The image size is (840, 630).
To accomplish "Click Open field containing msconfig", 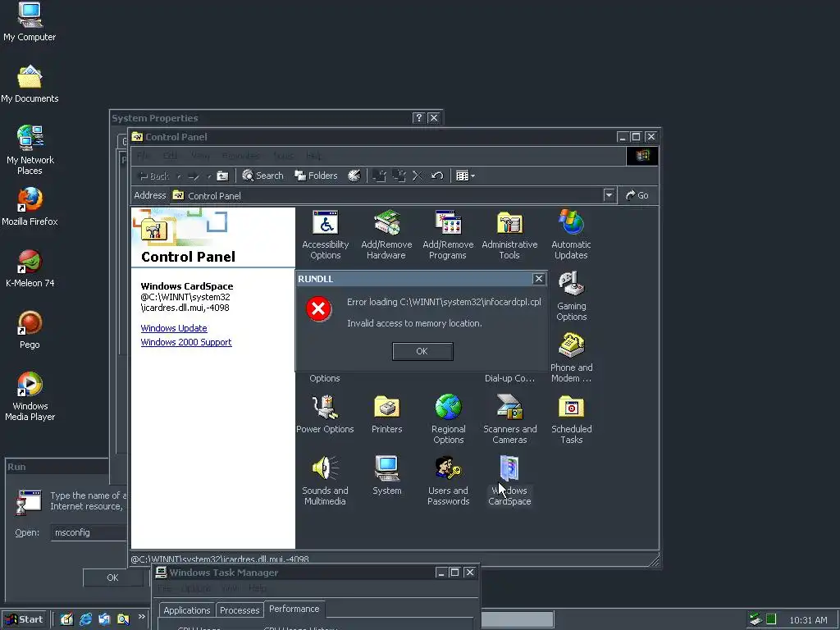I will tap(89, 532).
